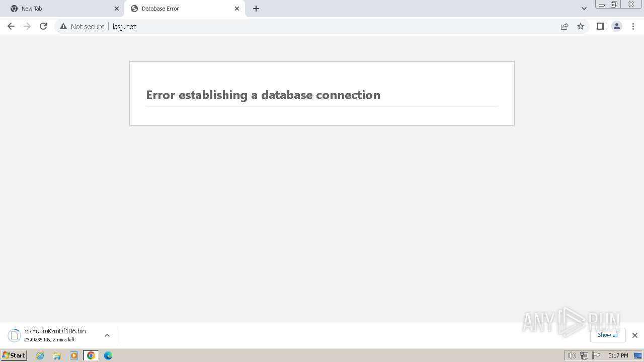Viewport: 644px width, 362px height.
Task: Minimize the Chrome window
Action: (x=602, y=5)
